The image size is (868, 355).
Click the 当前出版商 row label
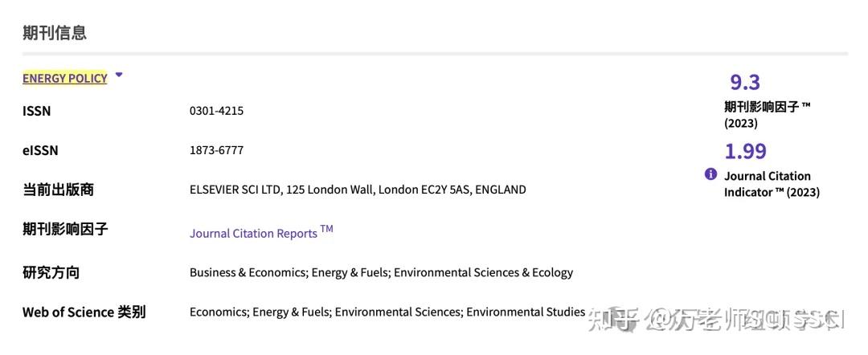58,190
